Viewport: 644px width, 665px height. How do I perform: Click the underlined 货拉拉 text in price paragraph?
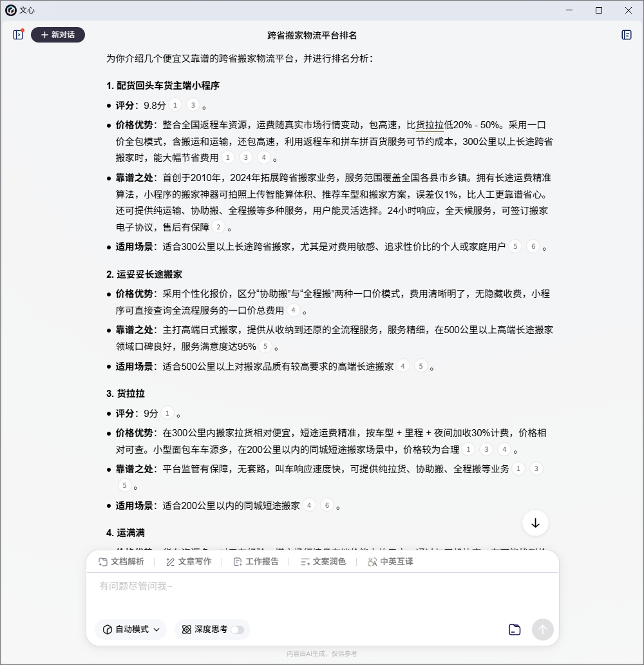coord(430,125)
